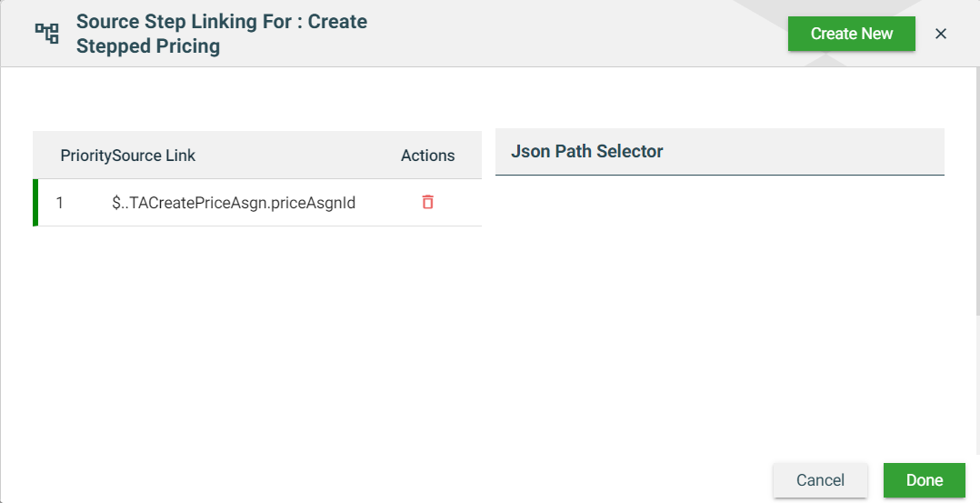Click priority number 1 in first row
980x503 pixels.
point(60,203)
